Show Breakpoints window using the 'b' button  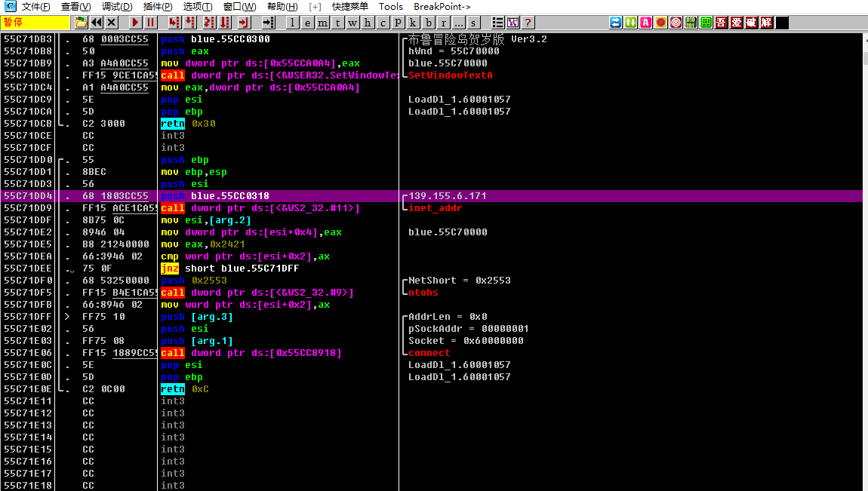coord(429,23)
